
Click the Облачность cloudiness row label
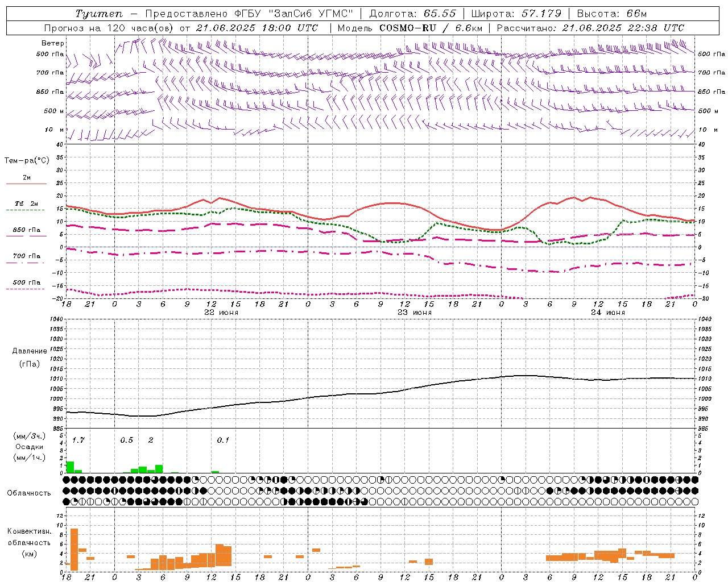point(29,493)
